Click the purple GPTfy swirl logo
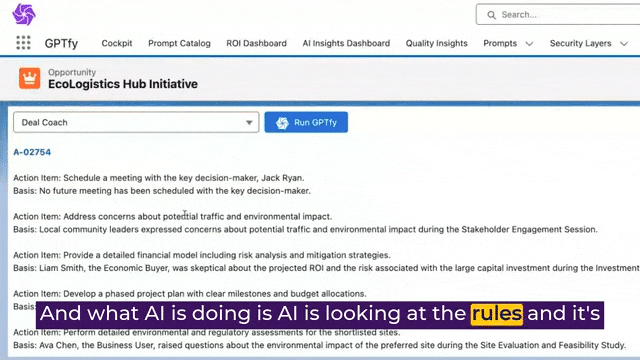 (24, 14)
